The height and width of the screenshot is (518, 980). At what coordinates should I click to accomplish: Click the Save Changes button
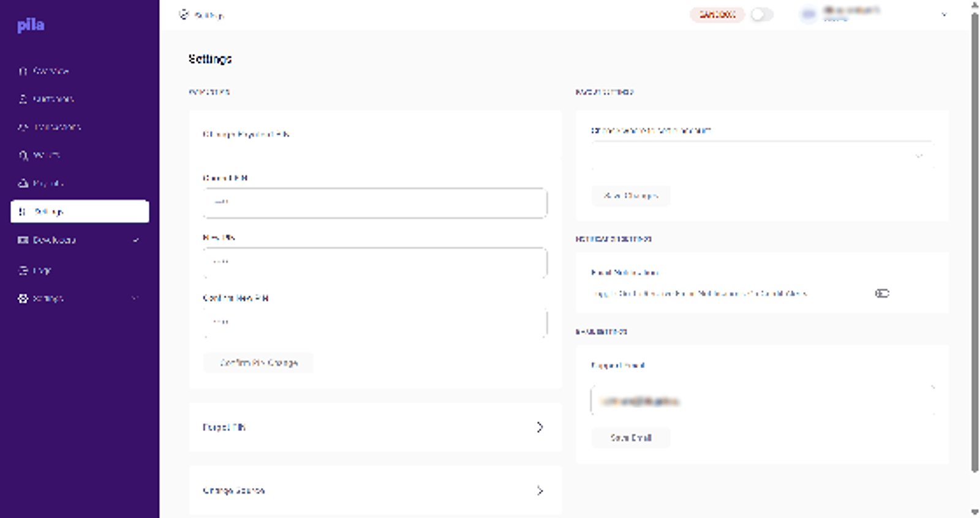tap(631, 196)
